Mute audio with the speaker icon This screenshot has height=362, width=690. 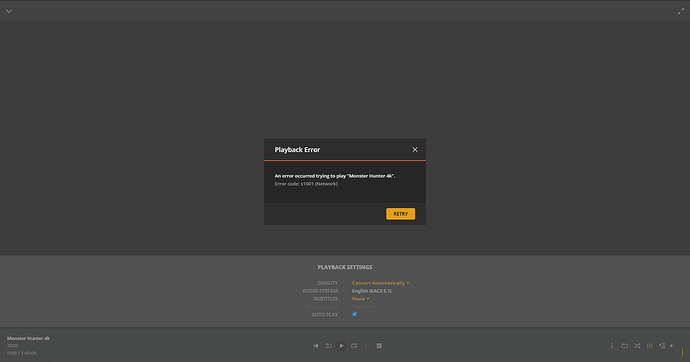(x=672, y=346)
